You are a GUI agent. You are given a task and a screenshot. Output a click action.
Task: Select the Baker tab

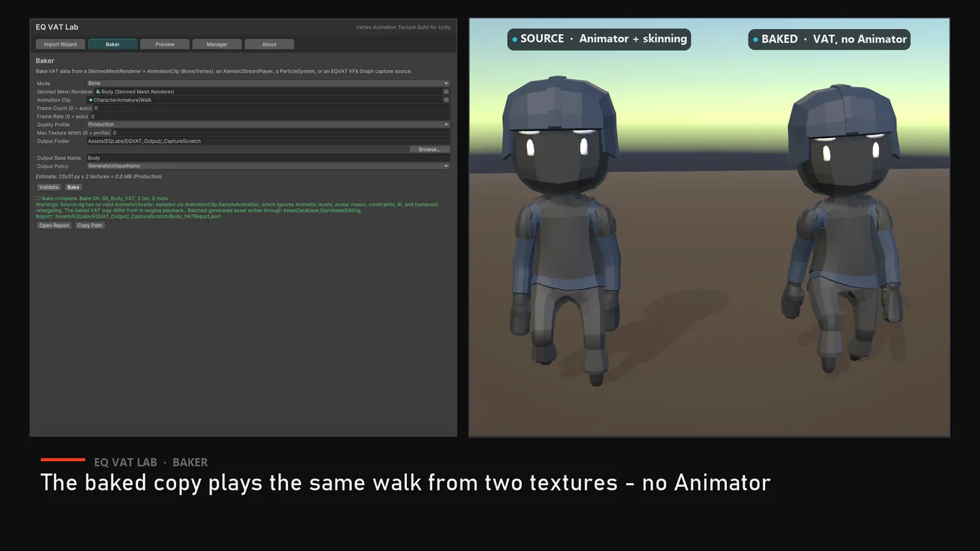(113, 44)
